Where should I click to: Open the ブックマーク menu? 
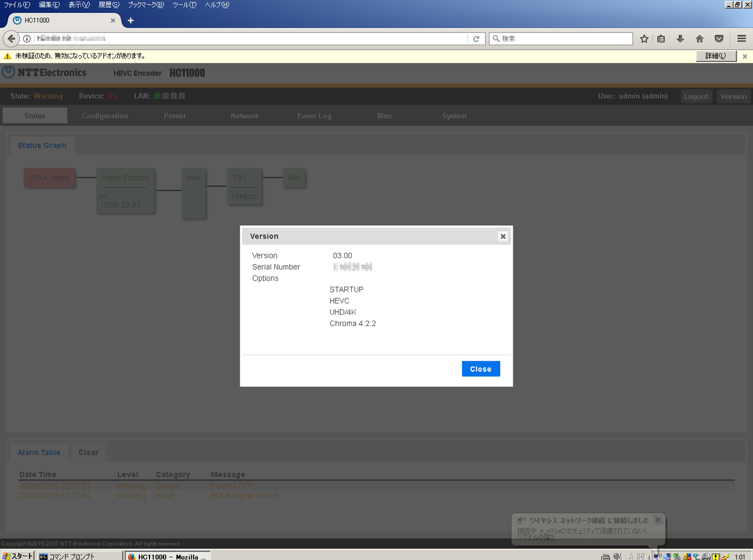click(x=146, y=5)
